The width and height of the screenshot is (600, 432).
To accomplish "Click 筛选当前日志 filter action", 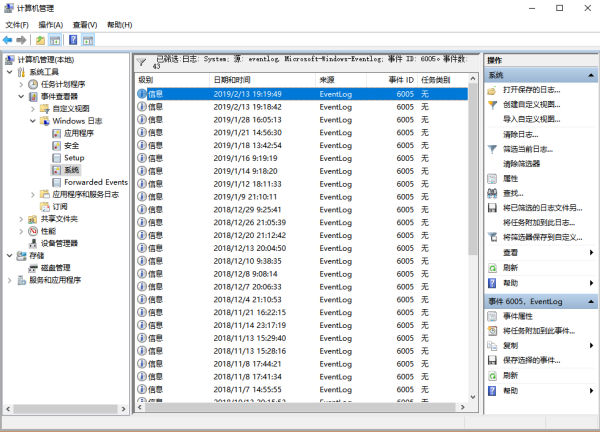I will (x=527, y=148).
